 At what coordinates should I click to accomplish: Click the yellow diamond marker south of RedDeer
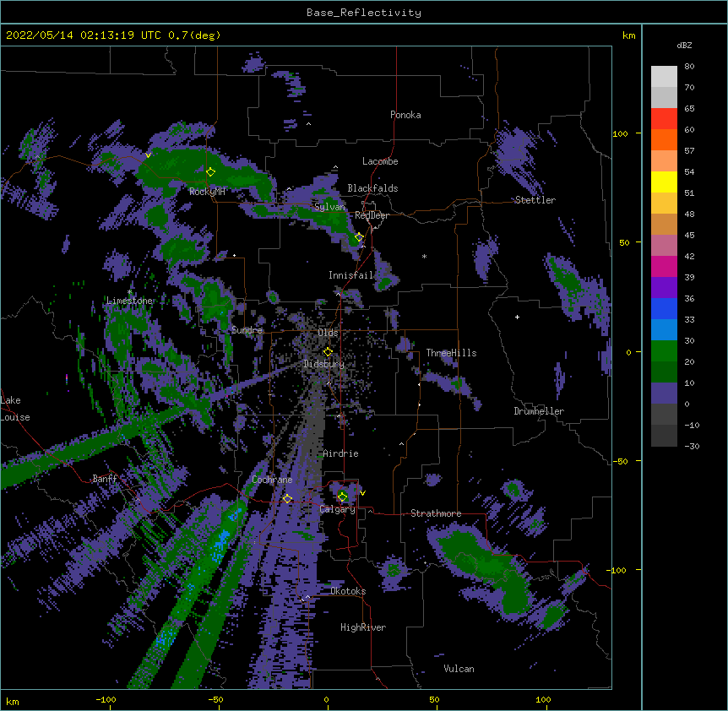[359, 237]
